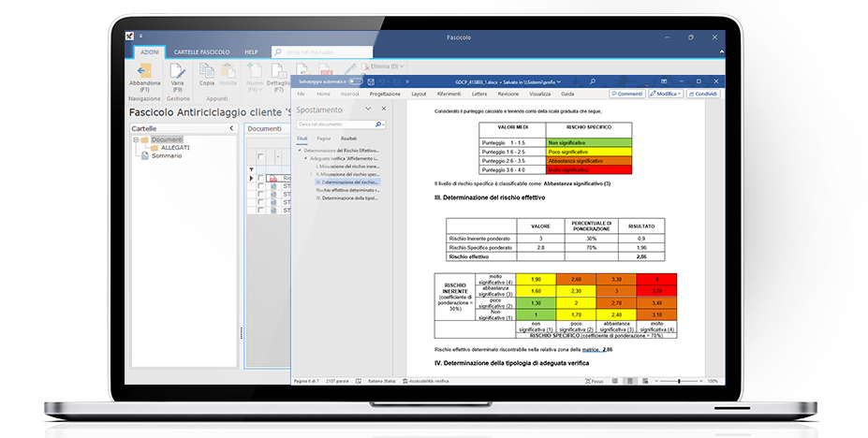Open the Cartelle Fascicolo ribbon tab
Image resolution: width=868 pixels, height=438 pixels.
202,51
